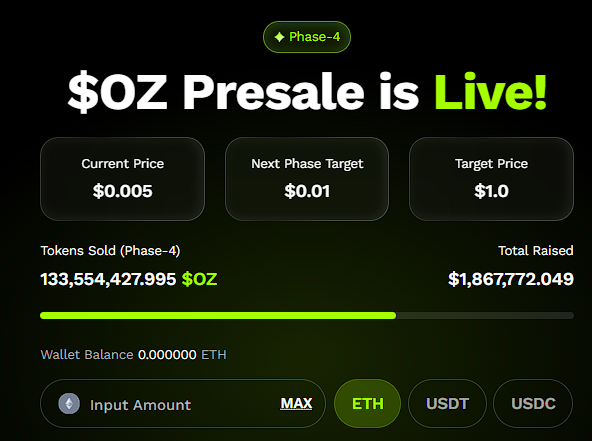
Task: Click the green $OZ token symbol
Action: point(199,279)
